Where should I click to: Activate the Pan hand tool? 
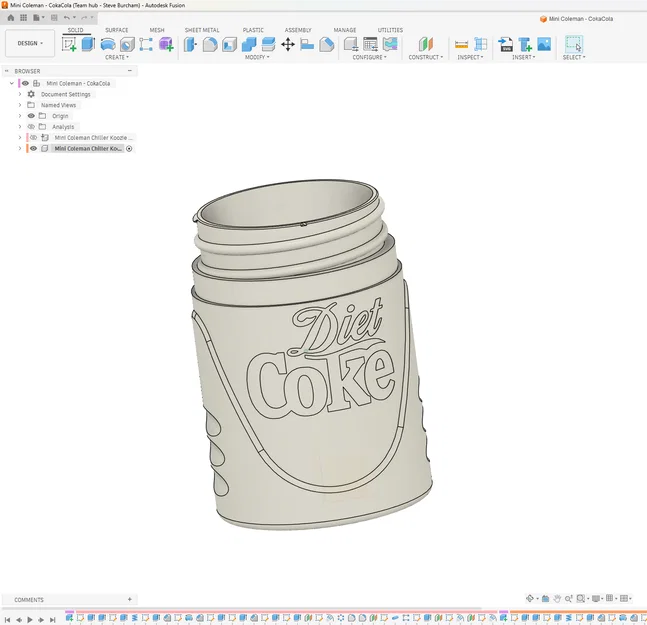point(557,598)
